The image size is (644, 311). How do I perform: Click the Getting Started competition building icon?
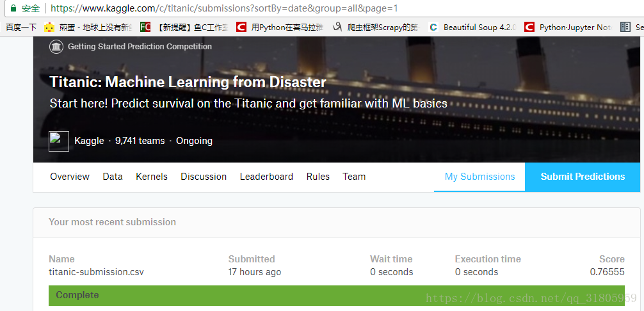point(56,47)
